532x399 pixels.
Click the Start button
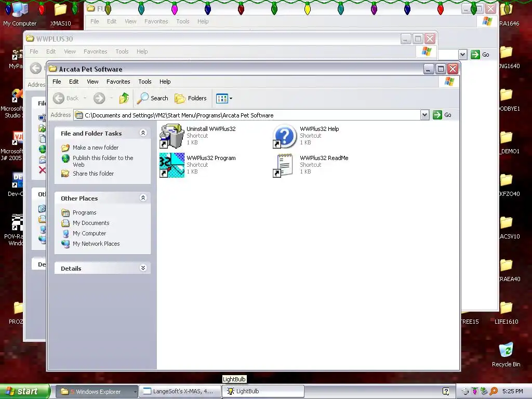coord(24,391)
